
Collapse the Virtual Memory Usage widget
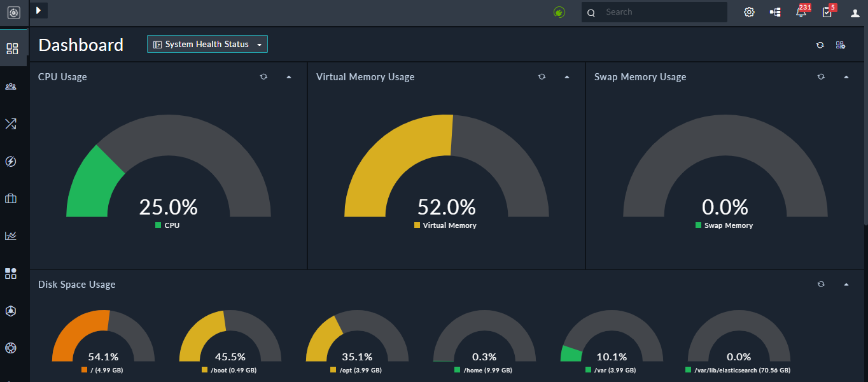click(x=567, y=76)
